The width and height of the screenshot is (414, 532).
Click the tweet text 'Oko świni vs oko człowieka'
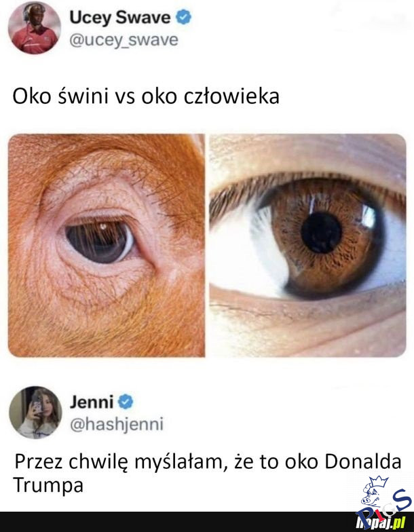146,96
